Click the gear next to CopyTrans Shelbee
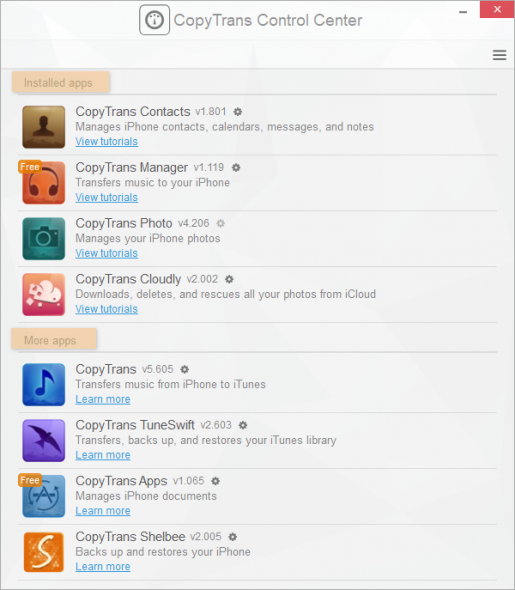 tap(233, 537)
